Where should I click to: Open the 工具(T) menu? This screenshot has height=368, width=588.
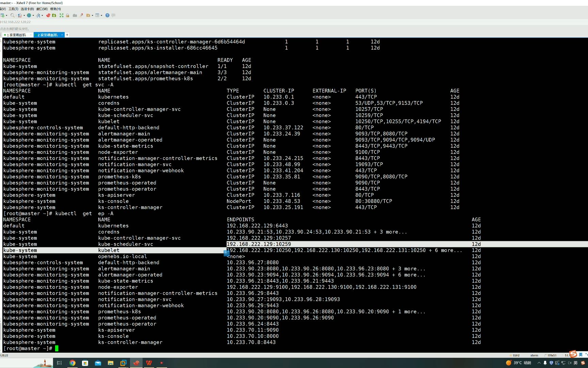click(x=13, y=9)
